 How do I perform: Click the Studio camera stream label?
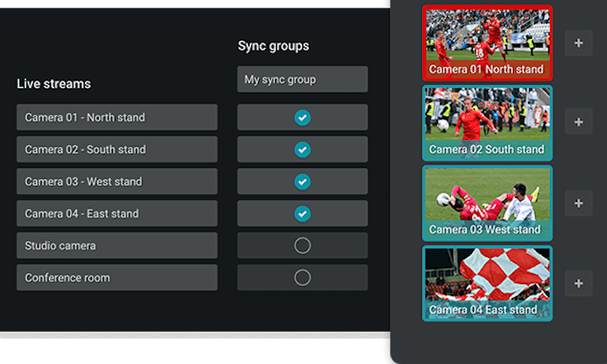[x=116, y=246]
